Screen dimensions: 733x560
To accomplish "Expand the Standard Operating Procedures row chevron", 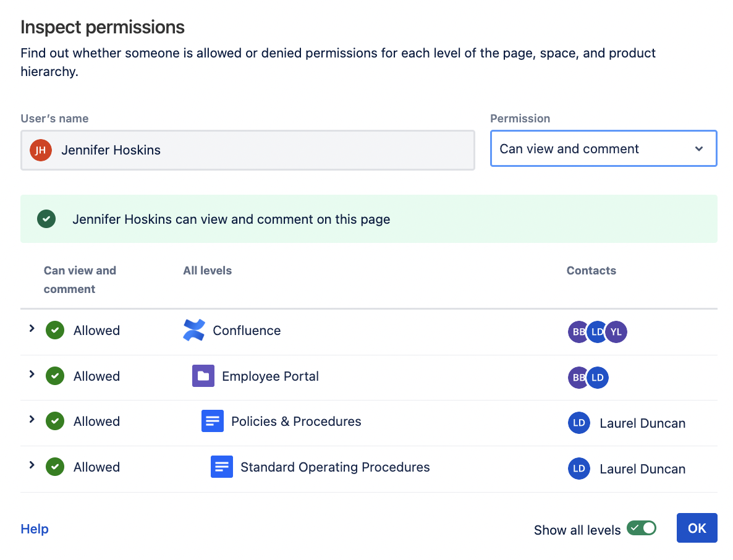I will (32, 465).
